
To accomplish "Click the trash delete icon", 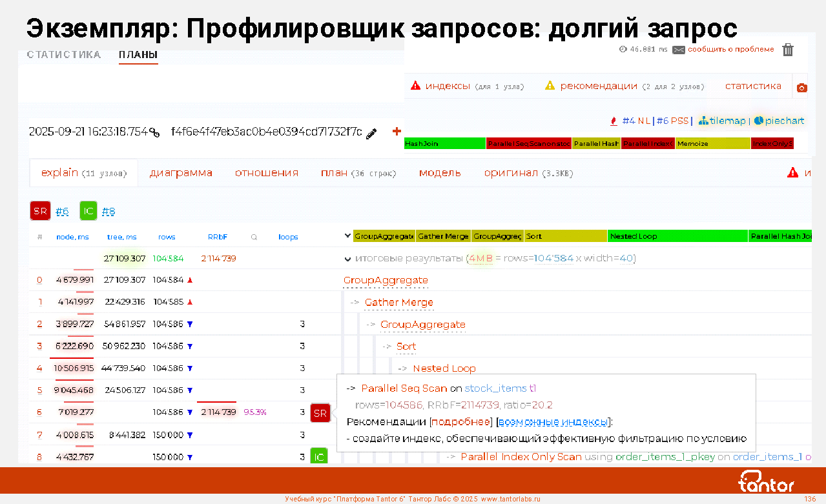I will (787, 50).
